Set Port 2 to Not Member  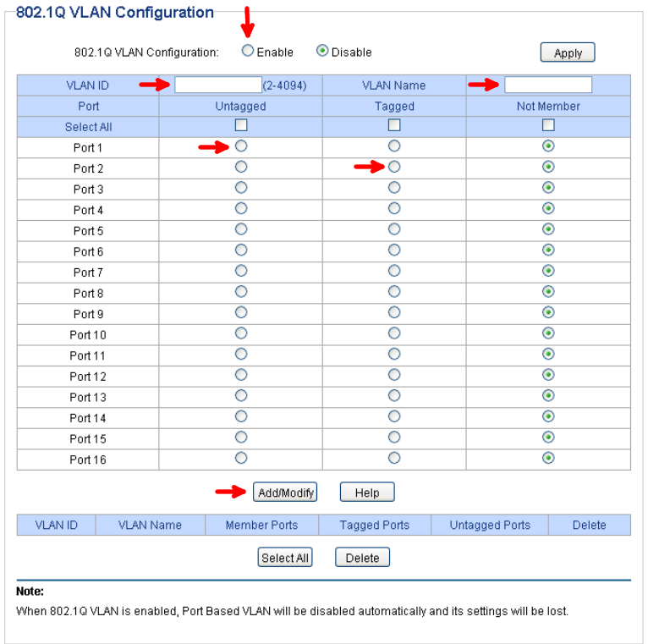[x=548, y=167]
